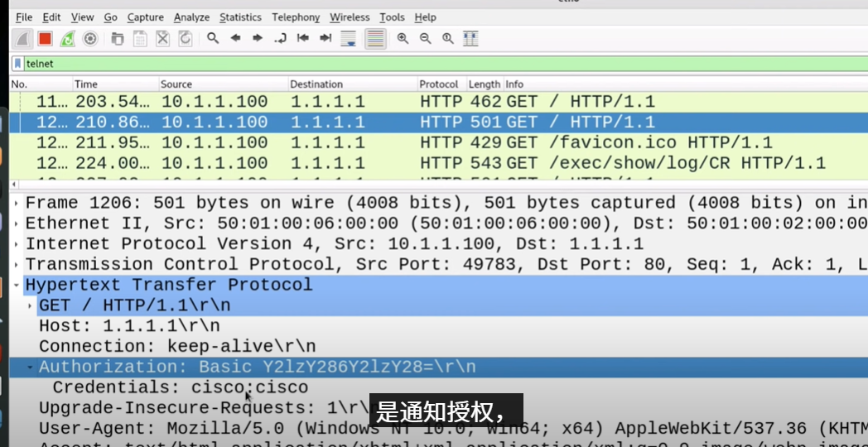Sort packets by the Protocol column header

tap(439, 84)
